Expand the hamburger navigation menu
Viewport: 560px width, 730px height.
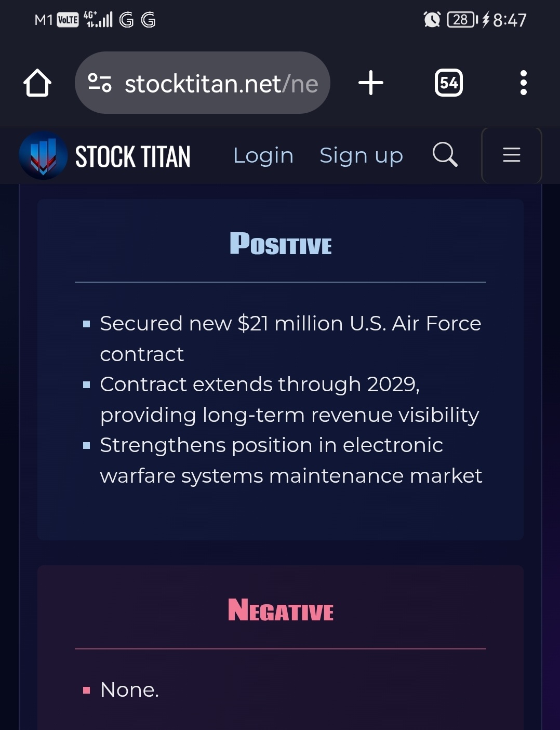(x=512, y=155)
